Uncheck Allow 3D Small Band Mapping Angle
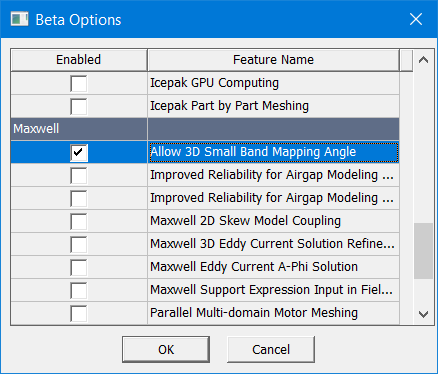This screenshot has width=438, height=374. pos(79,152)
